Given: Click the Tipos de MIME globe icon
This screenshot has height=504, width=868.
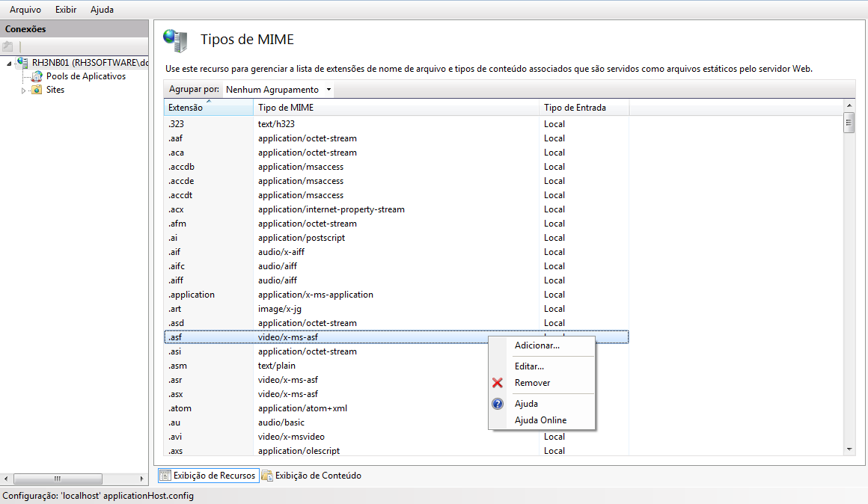Looking at the screenshot, I should [175, 40].
